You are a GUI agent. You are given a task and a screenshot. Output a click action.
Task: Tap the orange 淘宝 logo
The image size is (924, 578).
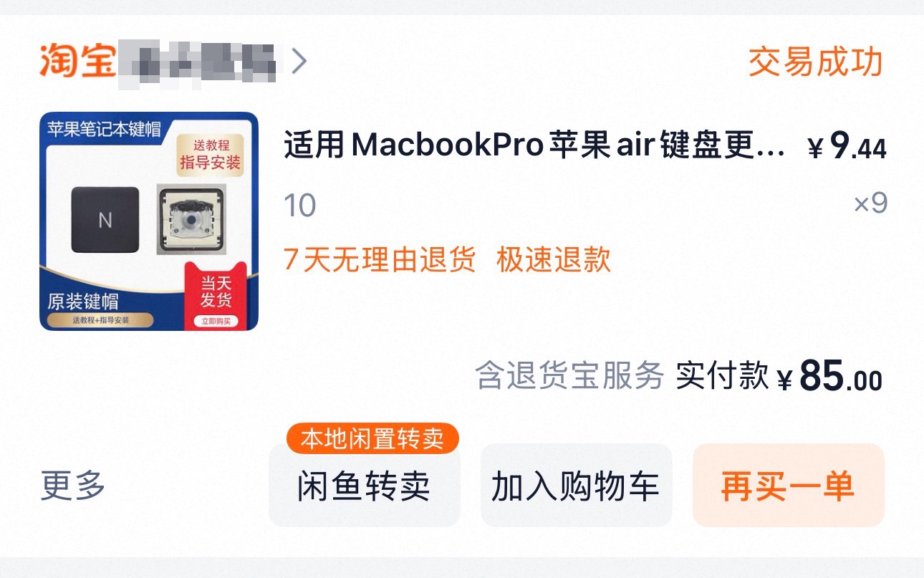point(77,60)
